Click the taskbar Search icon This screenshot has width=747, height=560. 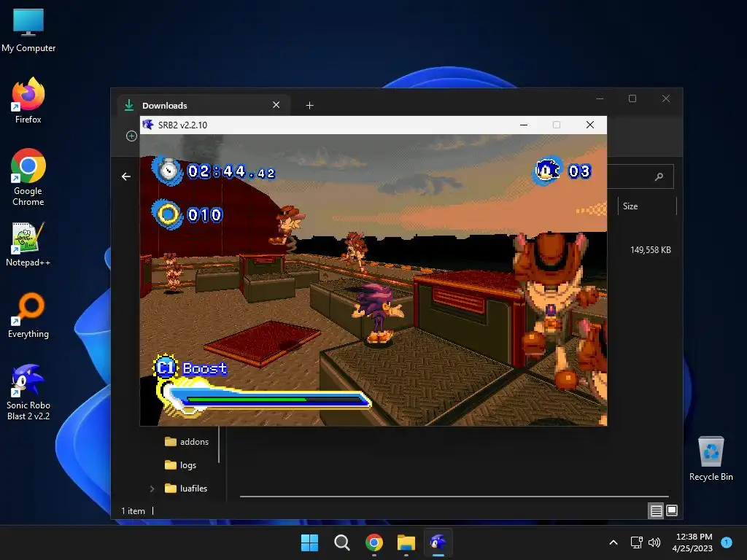click(341, 542)
